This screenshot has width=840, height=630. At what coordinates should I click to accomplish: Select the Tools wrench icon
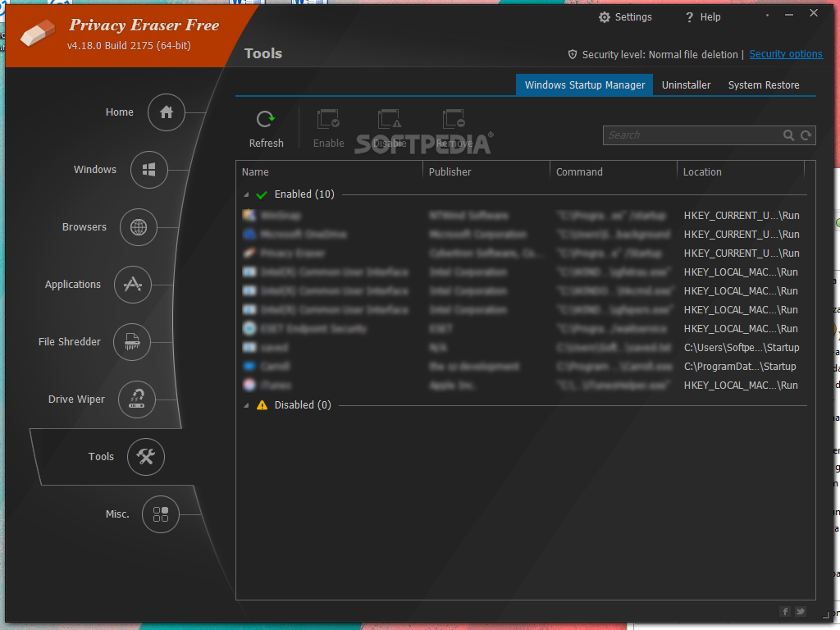tap(146, 456)
